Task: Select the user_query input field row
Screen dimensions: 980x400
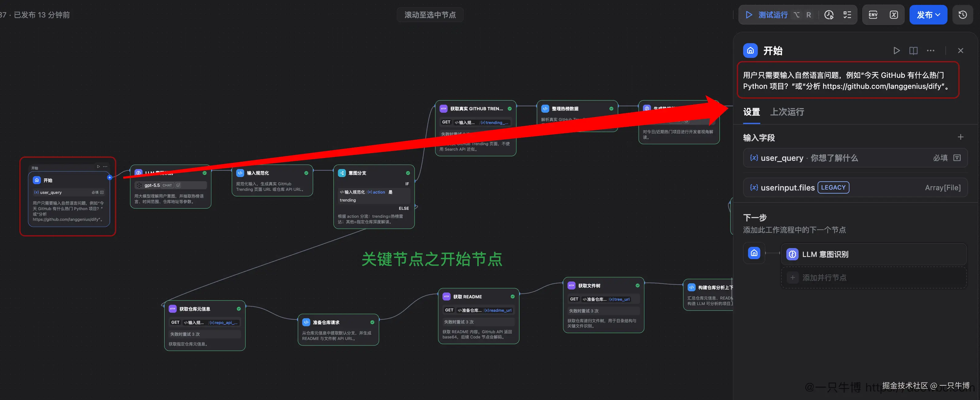Action: click(x=855, y=158)
